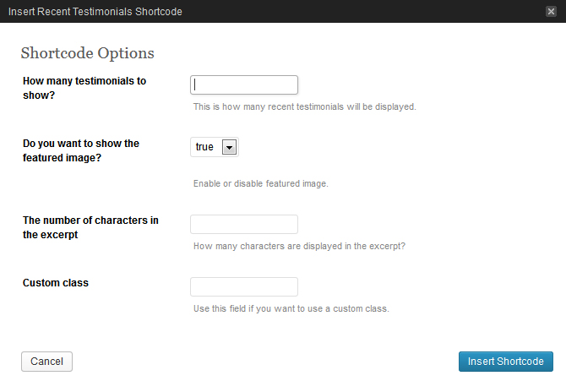Image resolution: width=566 pixels, height=392 pixels.
Task: Click the hint about using a custom class
Action: point(291,309)
